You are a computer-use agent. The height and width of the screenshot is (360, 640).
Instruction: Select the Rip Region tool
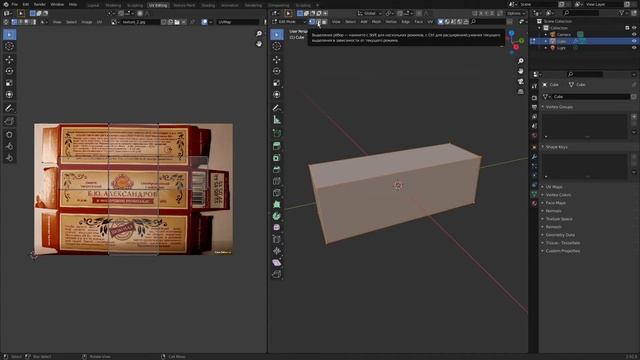coord(277,274)
